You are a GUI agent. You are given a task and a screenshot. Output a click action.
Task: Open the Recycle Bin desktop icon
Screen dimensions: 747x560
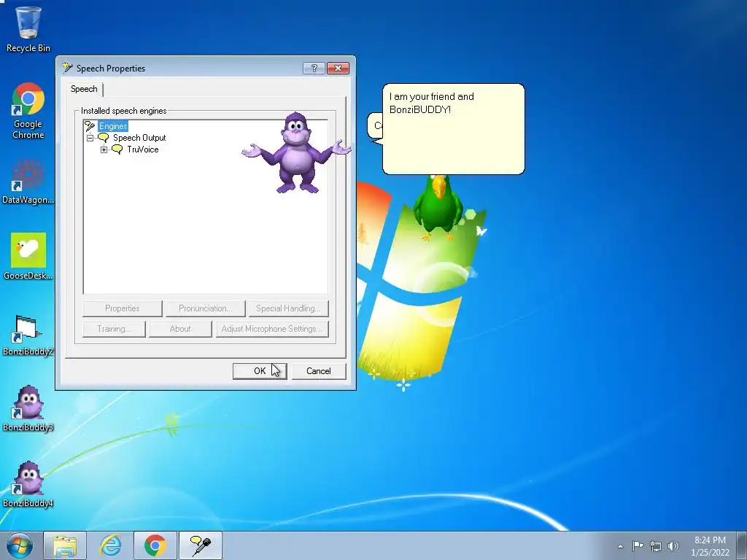pos(28,28)
